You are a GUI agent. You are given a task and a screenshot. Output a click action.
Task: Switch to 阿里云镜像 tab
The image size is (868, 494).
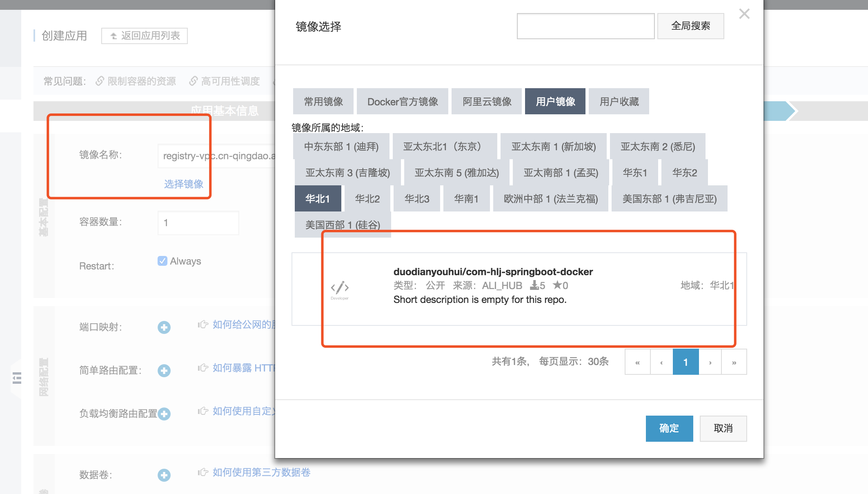tap(487, 102)
